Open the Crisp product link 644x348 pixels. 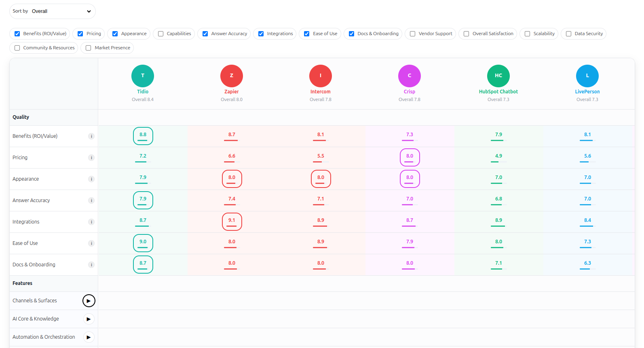410,92
